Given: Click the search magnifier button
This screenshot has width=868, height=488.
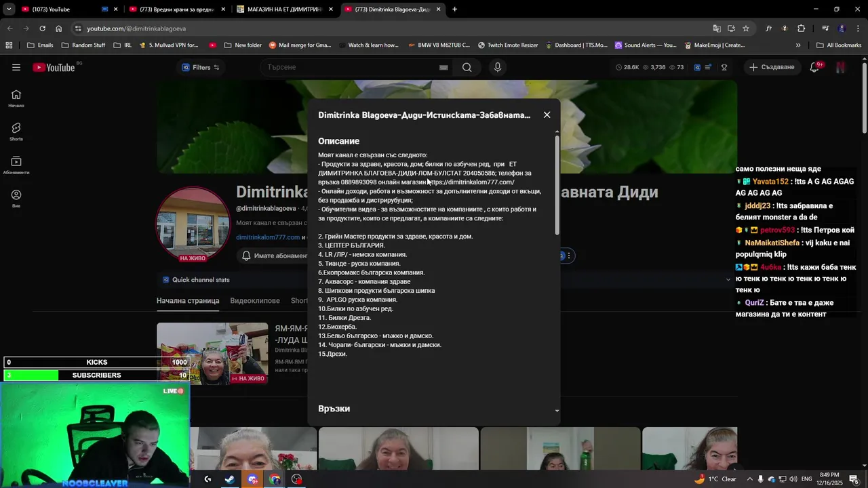Looking at the screenshot, I should 467,67.
